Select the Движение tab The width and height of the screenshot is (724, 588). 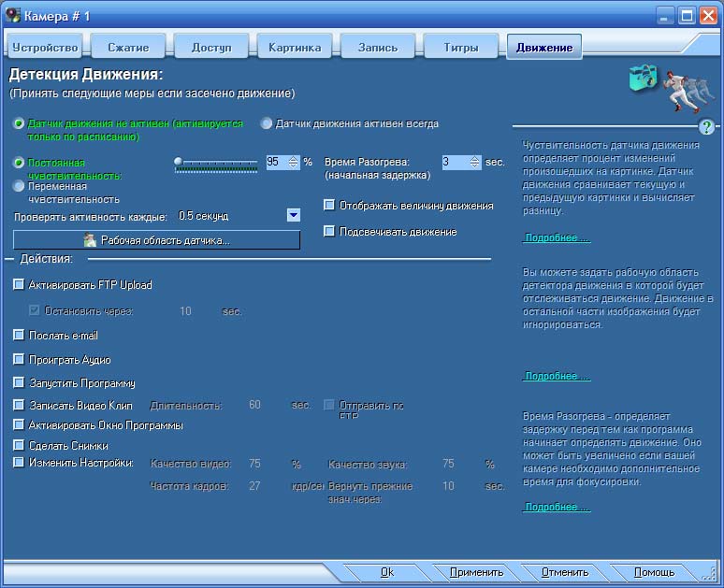544,47
